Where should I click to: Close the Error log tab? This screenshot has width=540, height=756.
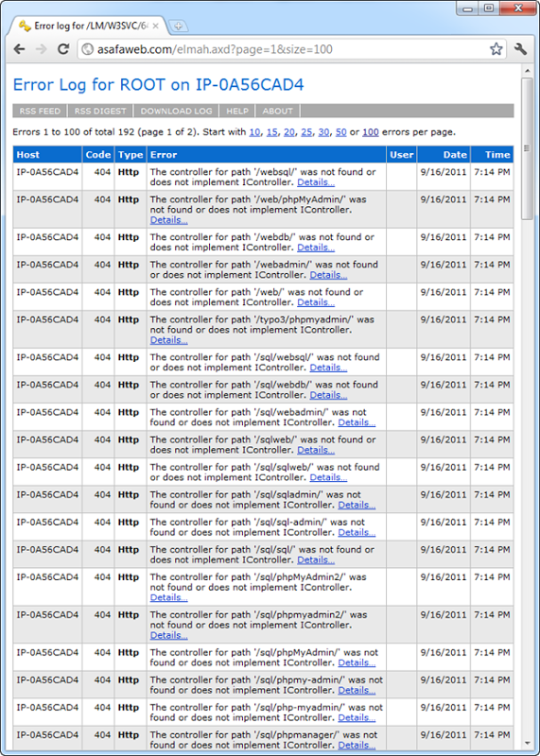pos(155,26)
